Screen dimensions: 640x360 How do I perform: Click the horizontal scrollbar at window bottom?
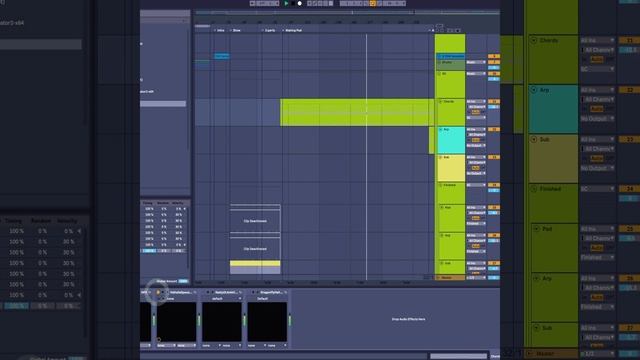coord(458,356)
